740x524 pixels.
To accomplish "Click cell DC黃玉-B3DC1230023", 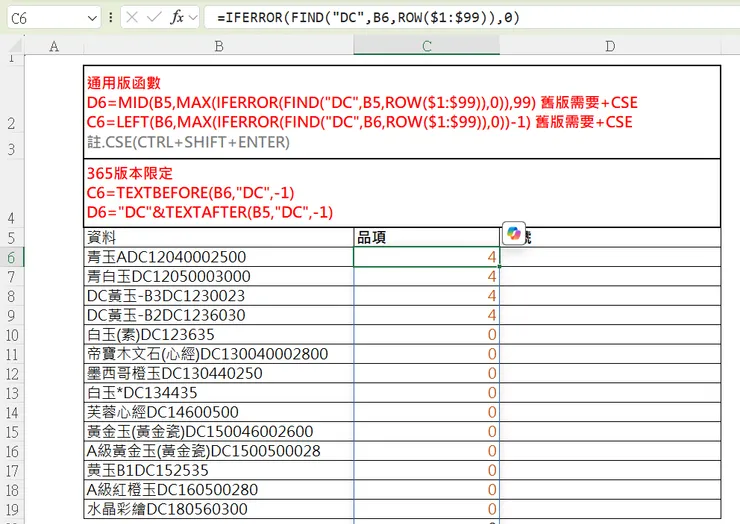I will (219, 296).
